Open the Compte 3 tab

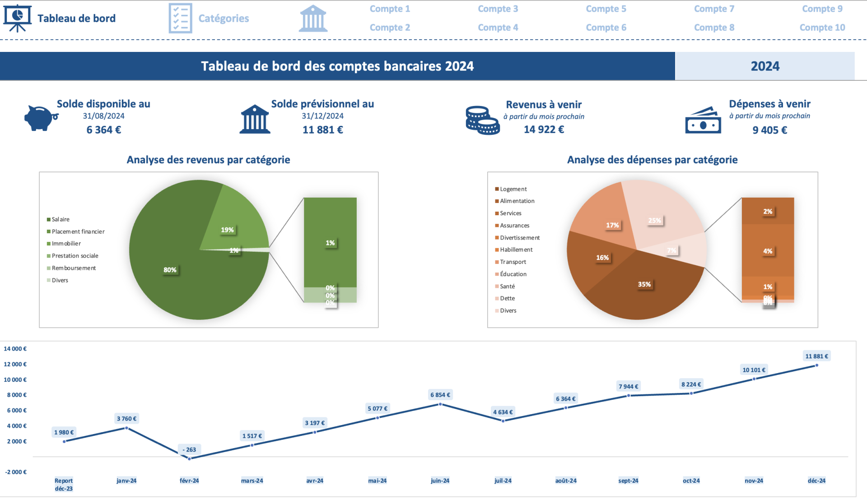pos(498,9)
